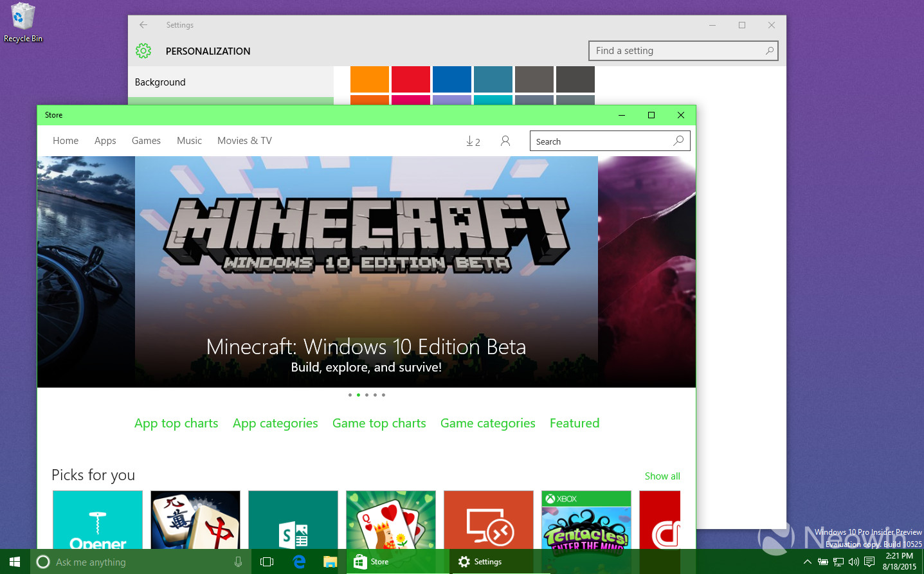Image resolution: width=924 pixels, height=574 pixels.
Task: Select Background in Settings sidebar
Action: click(x=231, y=82)
